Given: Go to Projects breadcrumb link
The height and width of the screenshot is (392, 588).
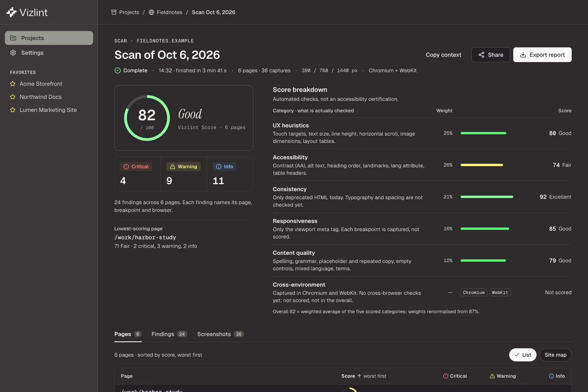Looking at the screenshot, I should (x=125, y=12).
